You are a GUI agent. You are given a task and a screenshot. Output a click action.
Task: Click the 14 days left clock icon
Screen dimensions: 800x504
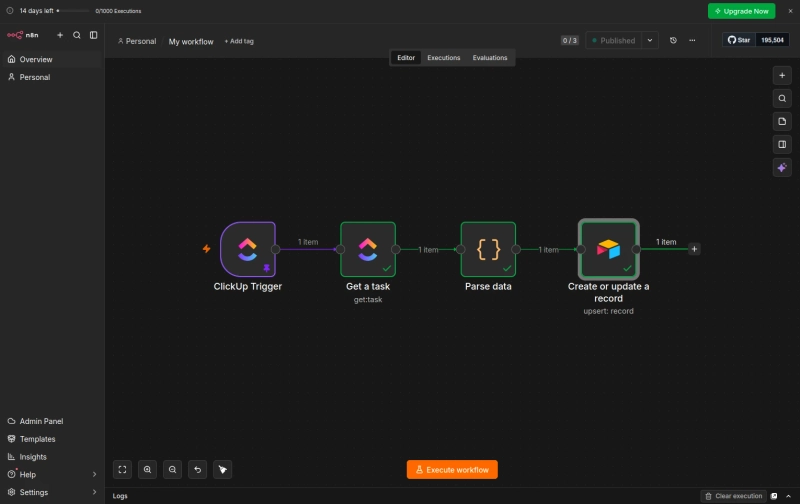10,11
